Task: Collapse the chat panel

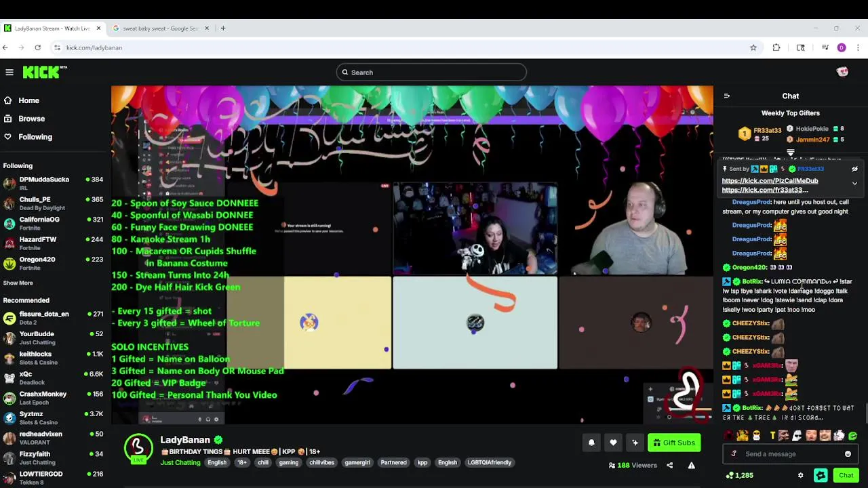Action: (727, 96)
